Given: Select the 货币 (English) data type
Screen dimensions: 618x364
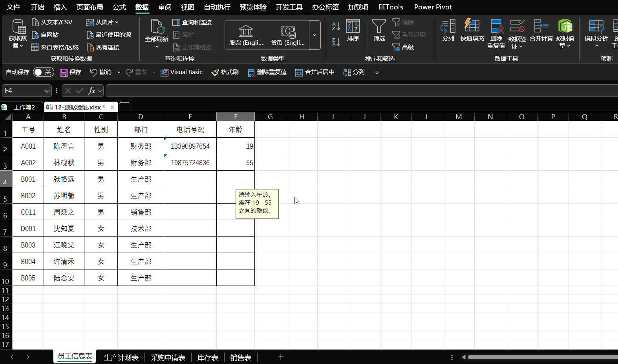Looking at the screenshot, I should tap(288, 35).
